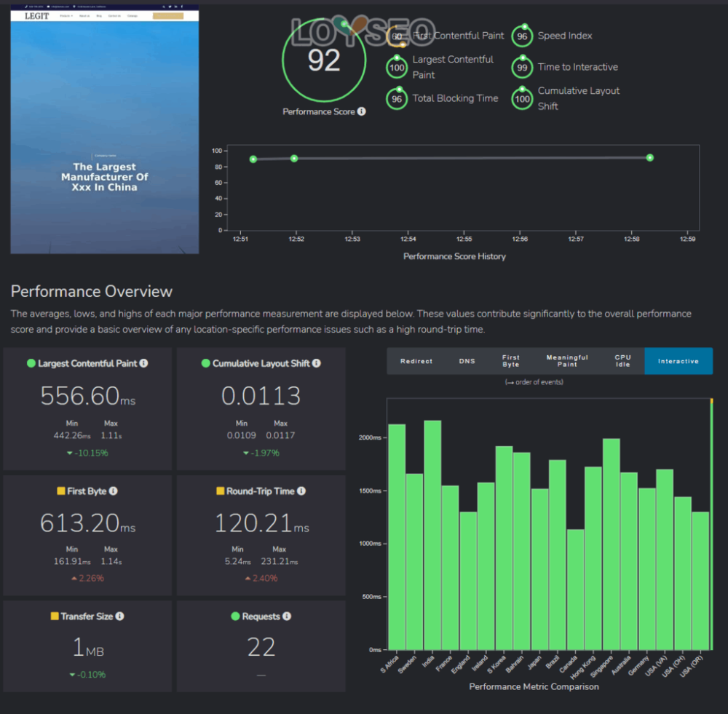Open the Round-Trip Time info icon
The width and height of the screenshot is (728, 714).
coord(301,491)
